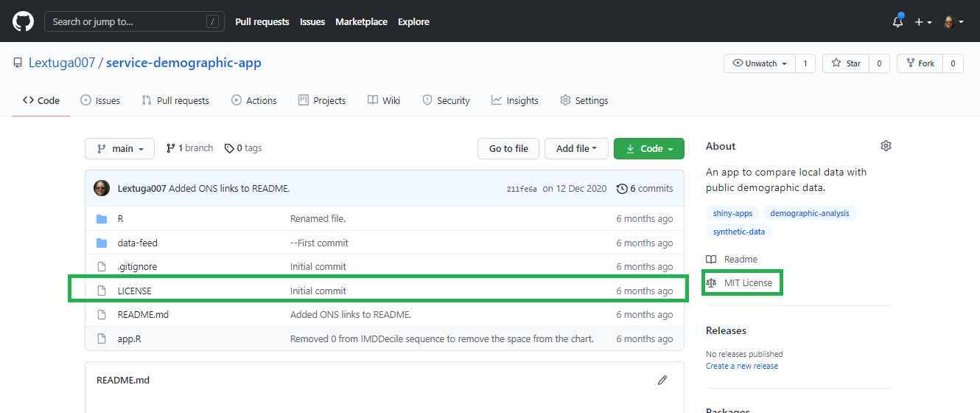Focus the Search or jump to field
This screenshot has width=980, height=413.
[x=134, y=21]
